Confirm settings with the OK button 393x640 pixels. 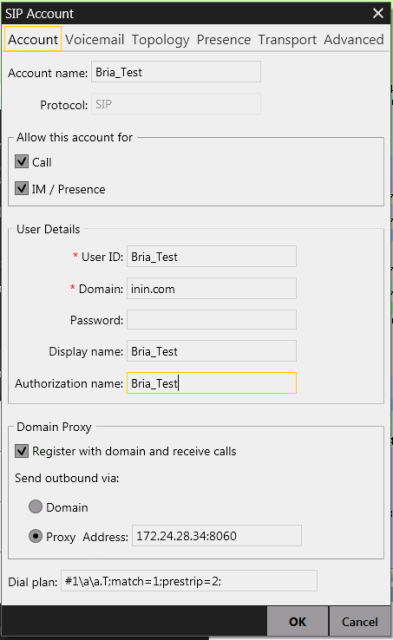298,622
